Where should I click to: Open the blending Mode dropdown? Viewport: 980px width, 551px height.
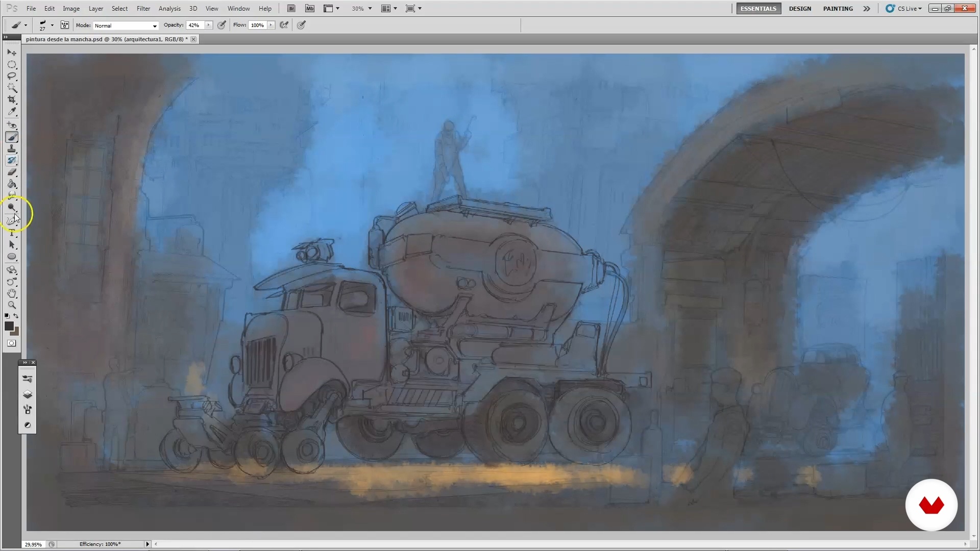[x=126, y=26]
